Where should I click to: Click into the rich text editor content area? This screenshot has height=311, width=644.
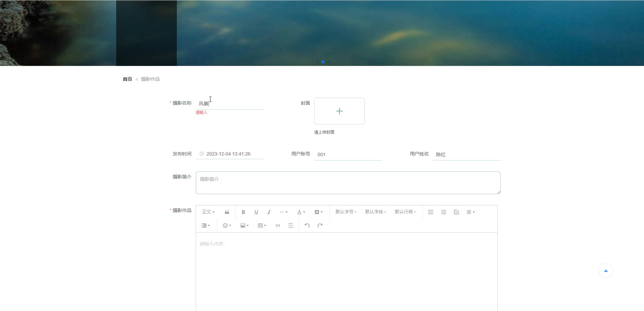347,272
